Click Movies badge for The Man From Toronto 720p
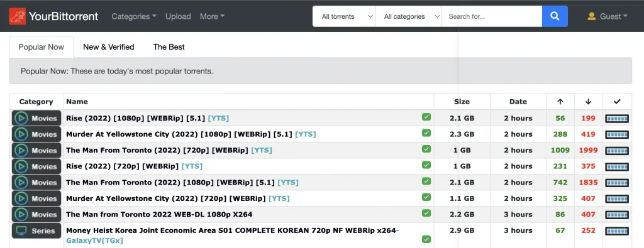644x248 pixels. tap(36, 150)
